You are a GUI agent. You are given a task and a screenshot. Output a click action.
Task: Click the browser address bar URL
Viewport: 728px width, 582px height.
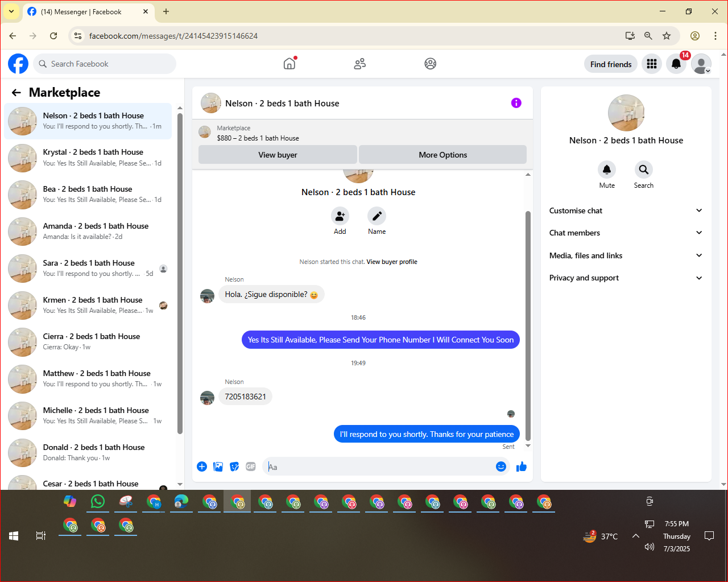click(173, 36)
